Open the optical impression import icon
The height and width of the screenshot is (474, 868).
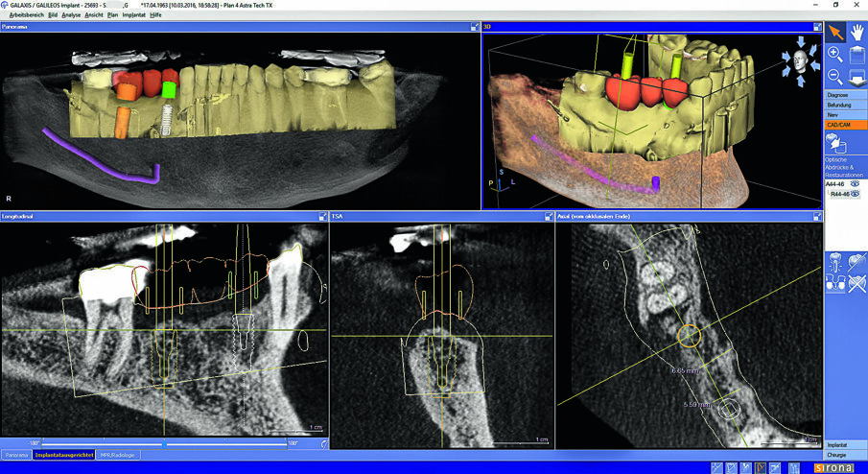click(835, 144)
